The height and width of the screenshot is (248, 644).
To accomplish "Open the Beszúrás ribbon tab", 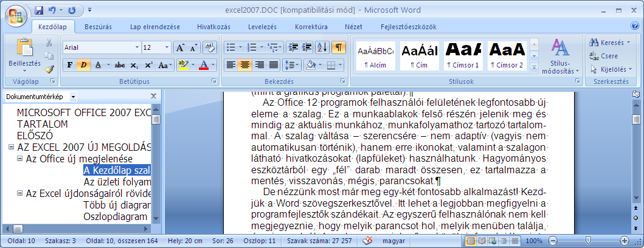I will (98, 27).
